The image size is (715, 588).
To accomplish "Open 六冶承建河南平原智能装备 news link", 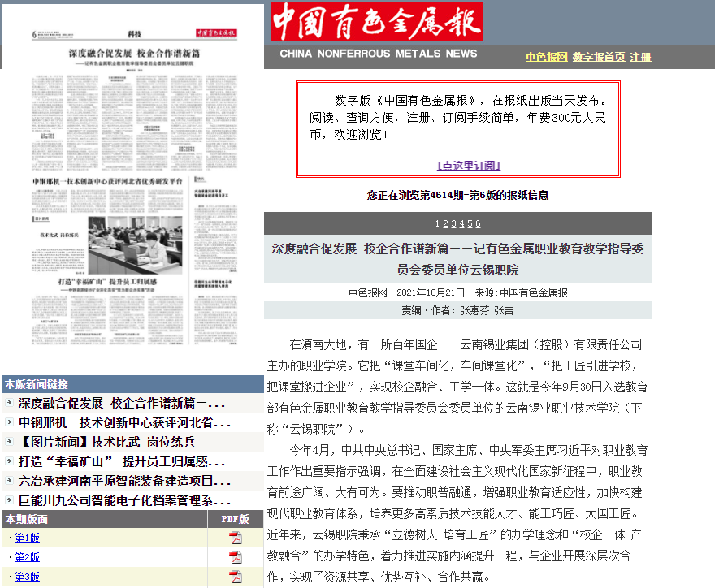I will [123, 482].
